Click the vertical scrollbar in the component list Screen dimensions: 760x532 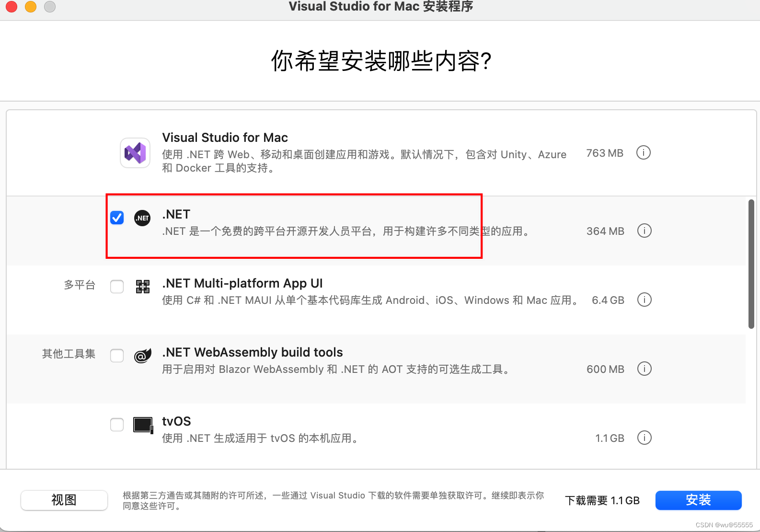[x=751, y=264]
